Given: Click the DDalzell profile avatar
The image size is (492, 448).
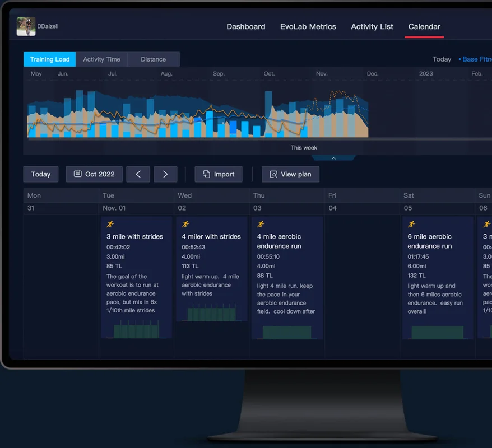Looking at the screenshot, I should pos(26,26).
